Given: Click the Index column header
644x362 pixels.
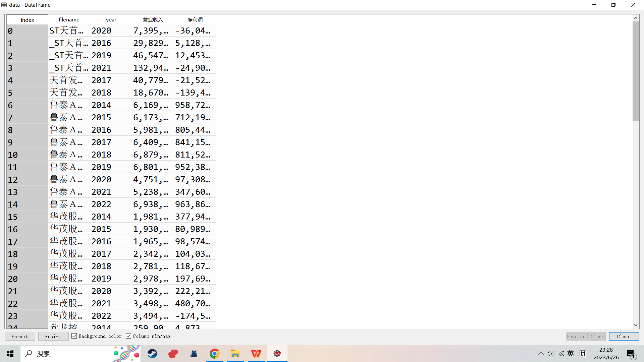Looking at the screenshot, I should (x=28, y=19).
